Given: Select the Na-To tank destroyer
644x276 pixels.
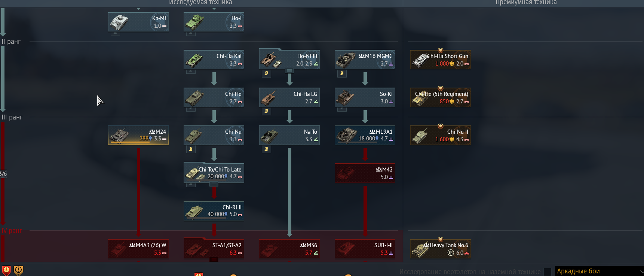Looking at the screenshot, I should 289,135.
